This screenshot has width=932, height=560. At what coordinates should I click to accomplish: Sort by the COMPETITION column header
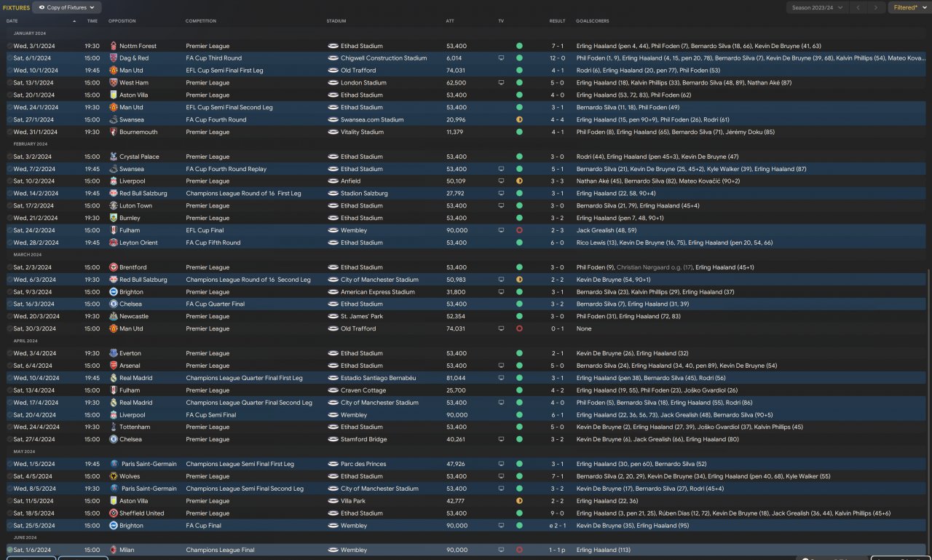(201, 21)
